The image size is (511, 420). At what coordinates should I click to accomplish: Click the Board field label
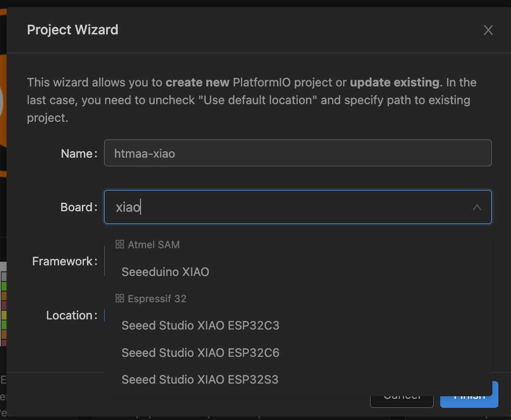pos(78,207)
